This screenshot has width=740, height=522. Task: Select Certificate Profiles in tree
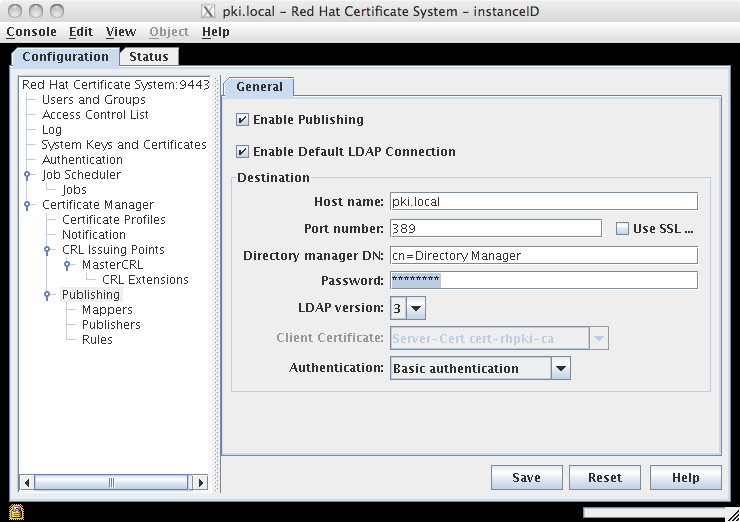(x=114, y=220)
